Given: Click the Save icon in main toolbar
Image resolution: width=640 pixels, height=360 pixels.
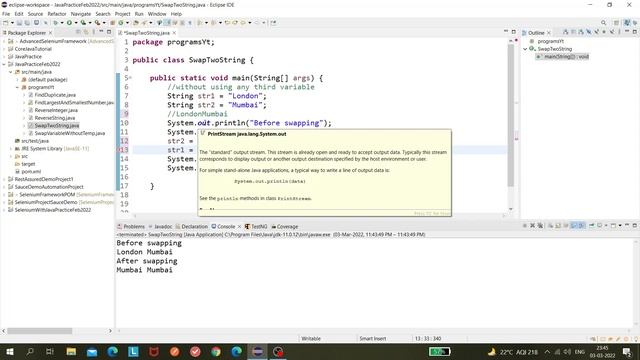Looking at the screenshot, I should (19, 23).
